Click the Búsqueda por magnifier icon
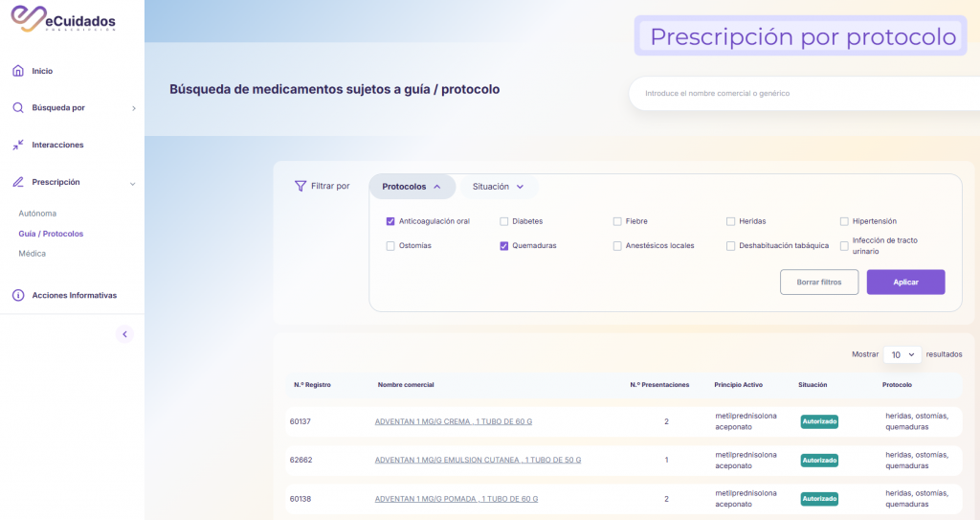Screen dimensions: 980x520 (18, 107)
